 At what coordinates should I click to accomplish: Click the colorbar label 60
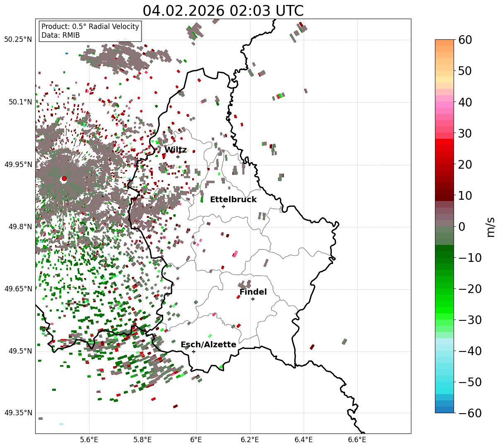coord(465,40)
